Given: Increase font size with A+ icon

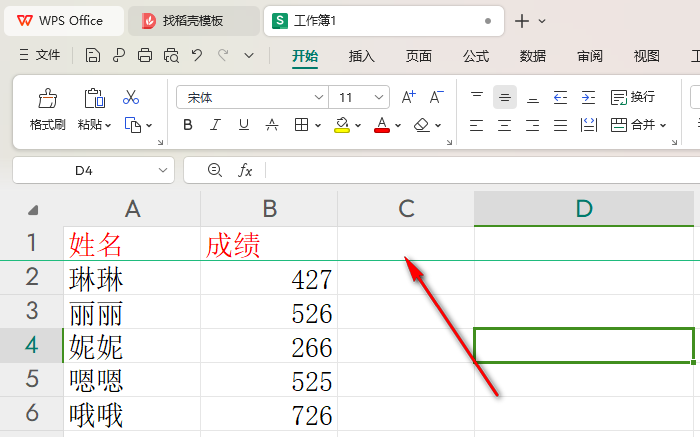Looking at the screenshot, I should coord(408,97).
